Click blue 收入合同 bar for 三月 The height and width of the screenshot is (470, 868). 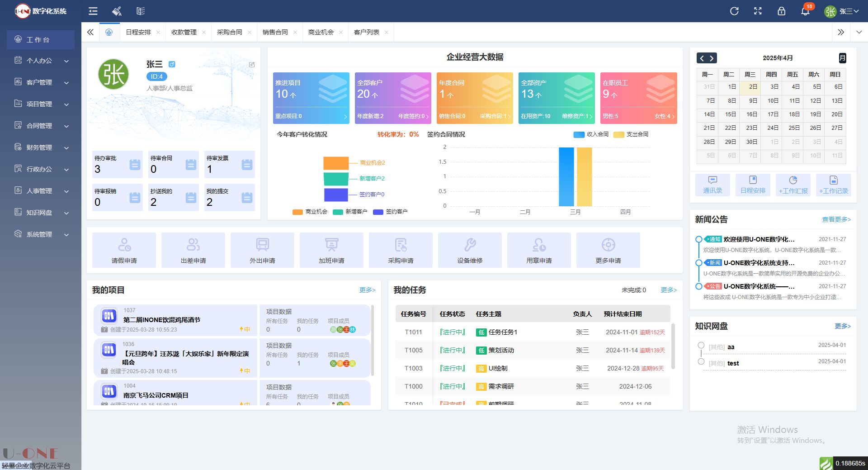point(566,177)
